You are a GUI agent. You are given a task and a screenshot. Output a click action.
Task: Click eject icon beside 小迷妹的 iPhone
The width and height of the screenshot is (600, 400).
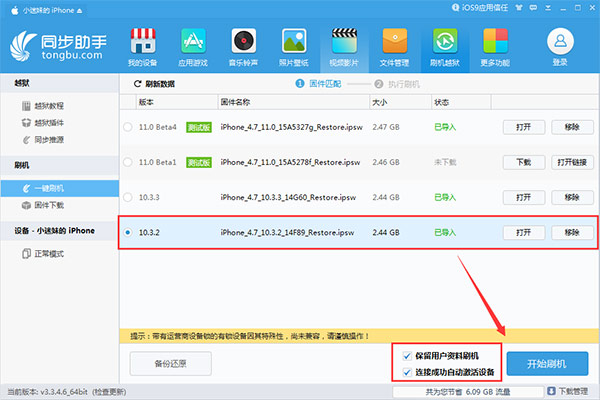79,11
